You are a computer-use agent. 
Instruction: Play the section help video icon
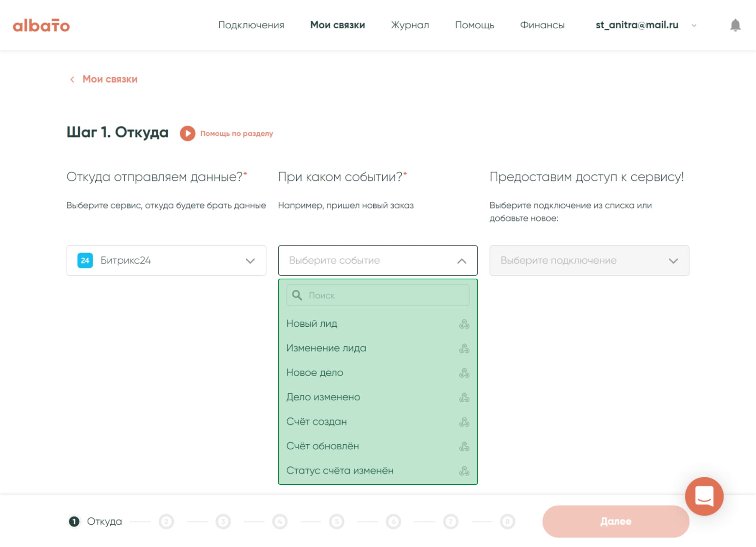187,133
